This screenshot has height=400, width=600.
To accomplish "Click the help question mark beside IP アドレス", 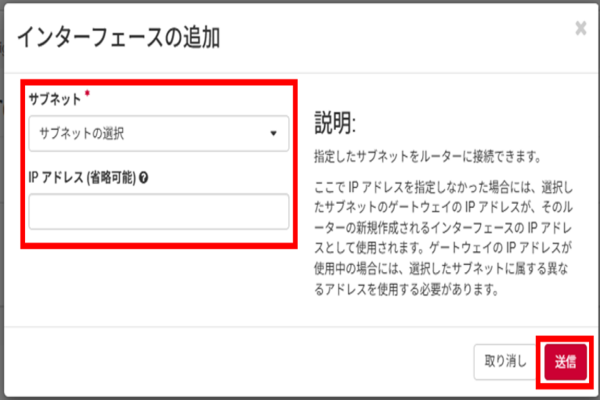I will point(146,179).
